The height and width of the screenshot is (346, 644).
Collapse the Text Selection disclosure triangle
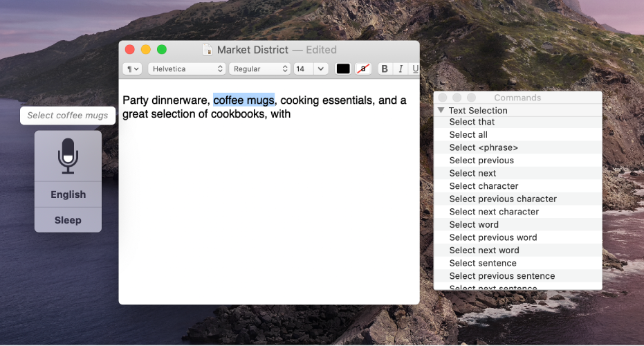[441, 110]
